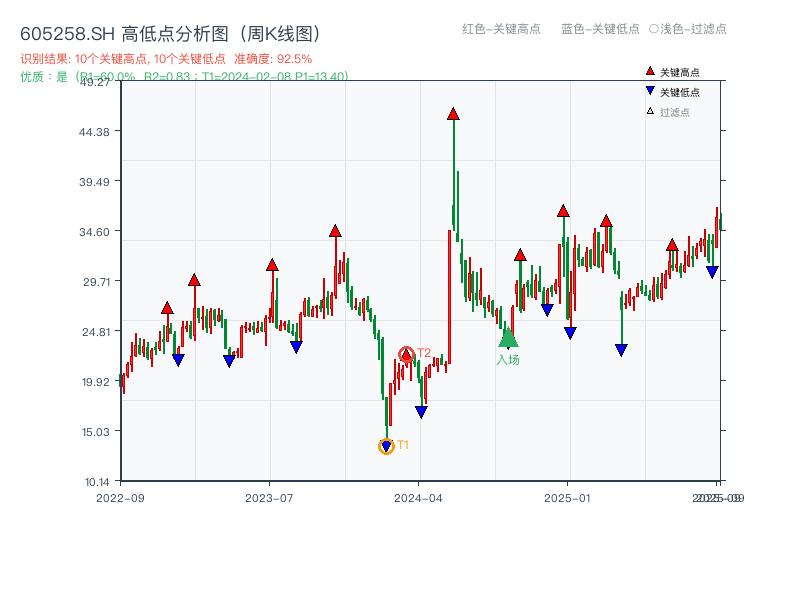
Task: Click the rightmost blue key-low triangle
Action: click(x=712, y=270)
